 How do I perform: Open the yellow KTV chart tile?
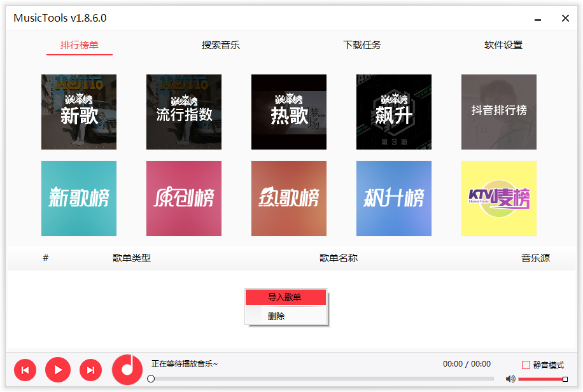coord(499,199)
